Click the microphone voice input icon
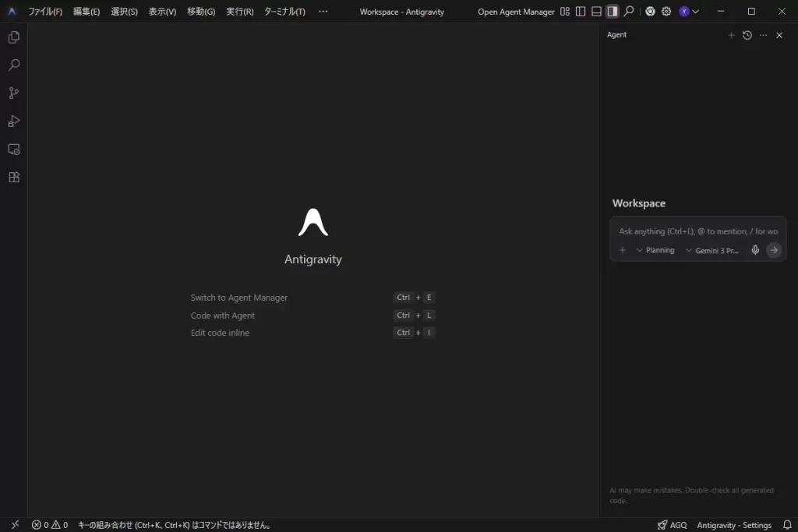Viewport: 798px width, 532px height. 755,250
